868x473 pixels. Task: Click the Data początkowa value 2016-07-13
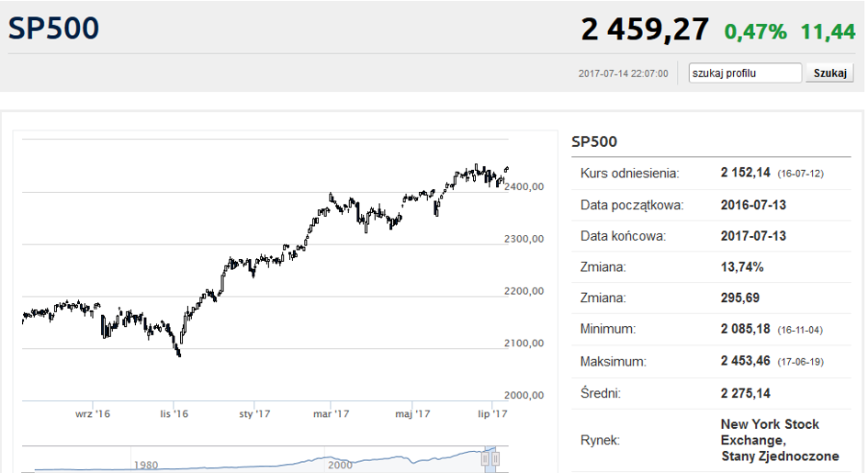click(753, 205)
